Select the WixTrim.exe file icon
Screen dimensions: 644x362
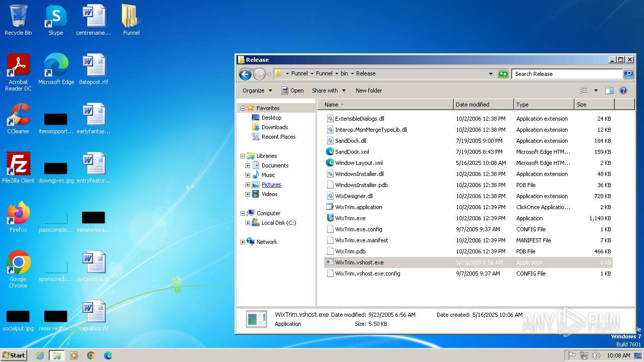pyautogui.click(x=330, y=218)
